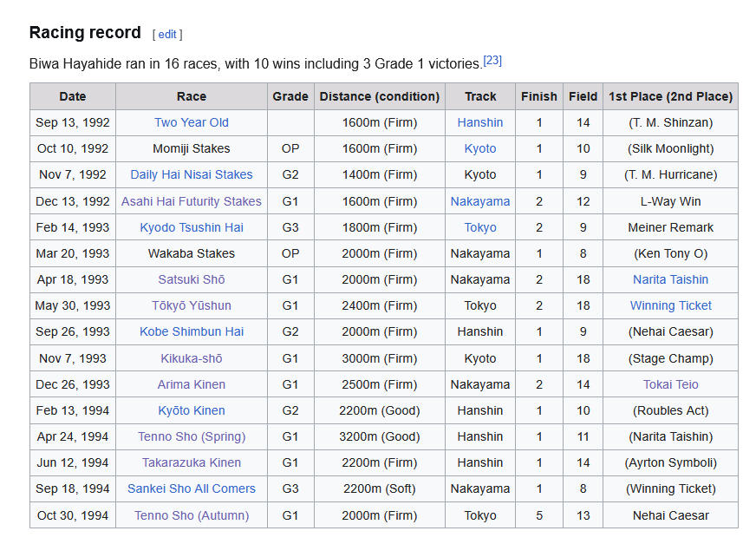756x544 pixels.
Task: Open the Sankei Sho All Comers link
Action: click(192, 488)
